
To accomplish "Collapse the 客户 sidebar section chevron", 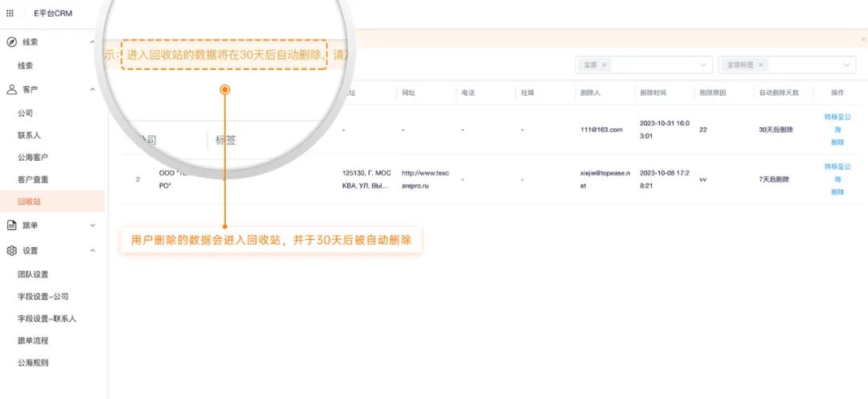I will pos(92,89).
